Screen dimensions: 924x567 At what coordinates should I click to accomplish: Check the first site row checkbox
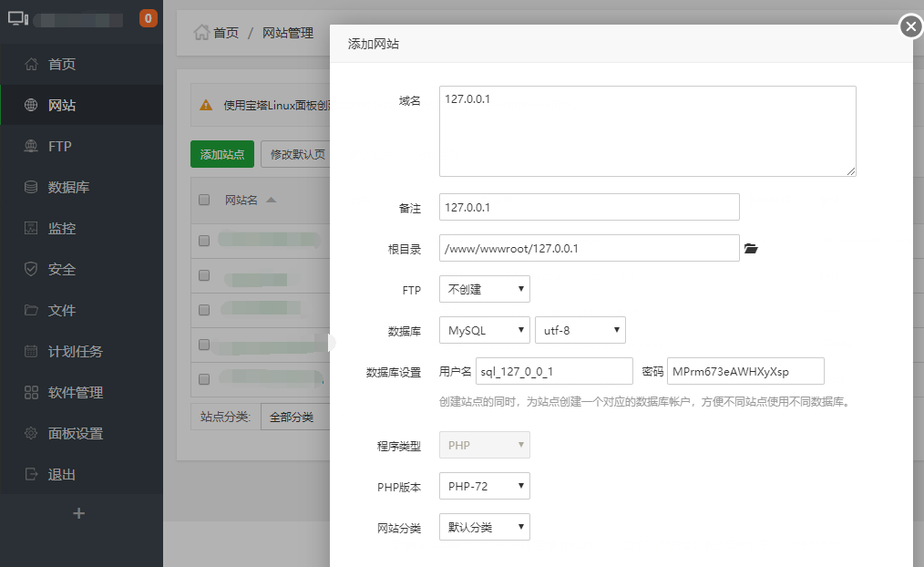(204, 241)
